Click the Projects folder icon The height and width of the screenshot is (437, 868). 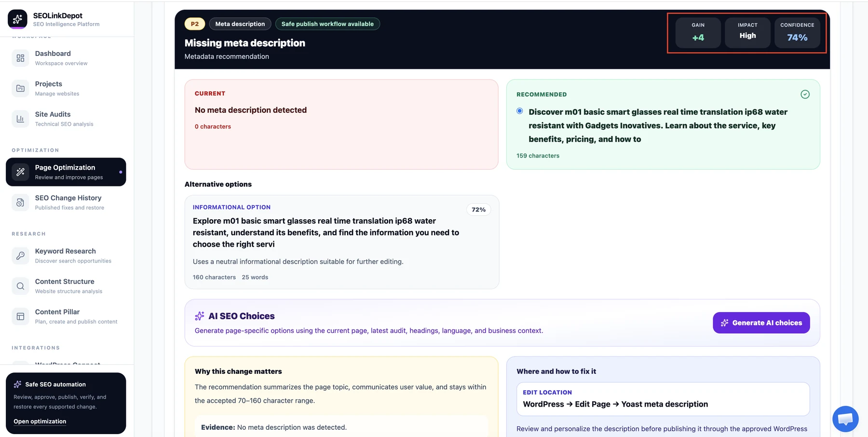[x=20, y=89]
